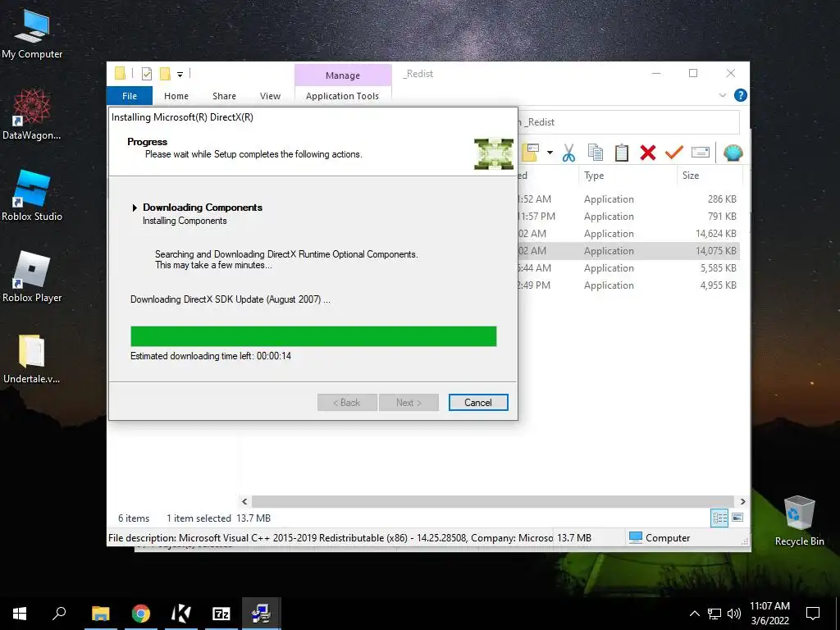Click the folder-with-card toolbar icon
Screen dimensions: 840x630
tap(532, 153)
